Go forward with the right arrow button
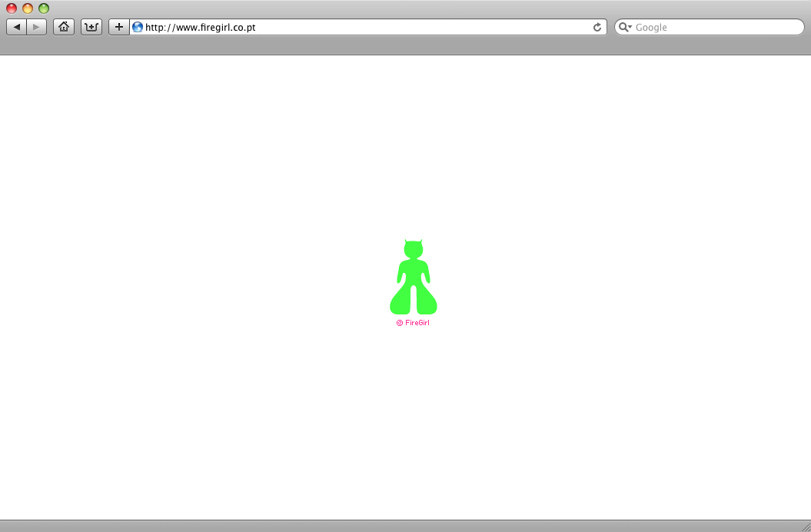The height and width of the screenshot is (532, 811). point(37,27)
